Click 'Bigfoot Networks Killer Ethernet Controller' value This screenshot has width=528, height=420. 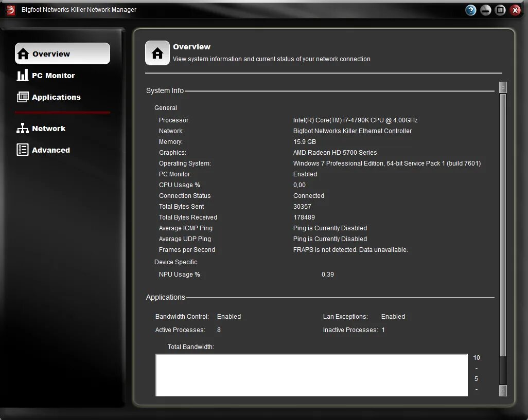click(x=352, y=131)
